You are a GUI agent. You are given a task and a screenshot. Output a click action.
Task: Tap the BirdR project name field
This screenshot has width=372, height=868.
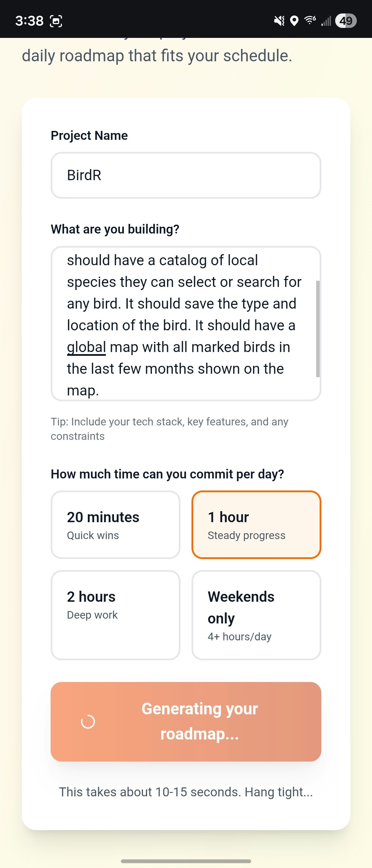186,175
